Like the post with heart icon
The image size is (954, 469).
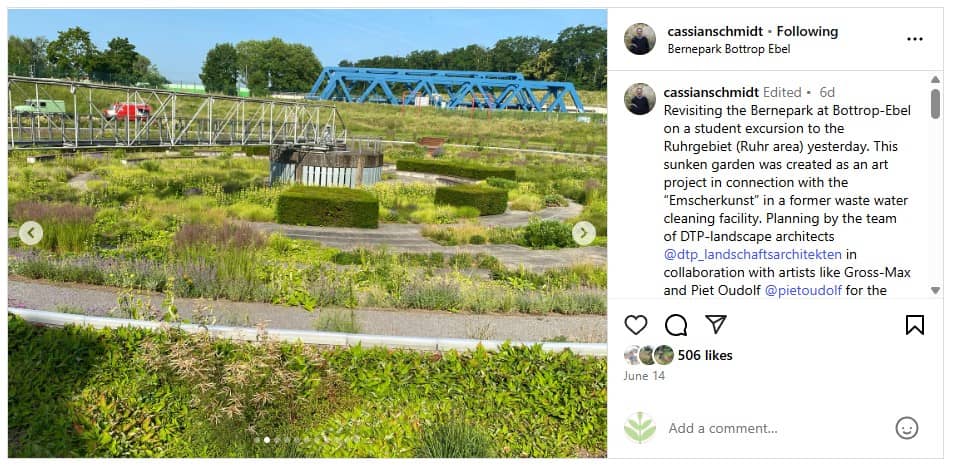(636, 325)
